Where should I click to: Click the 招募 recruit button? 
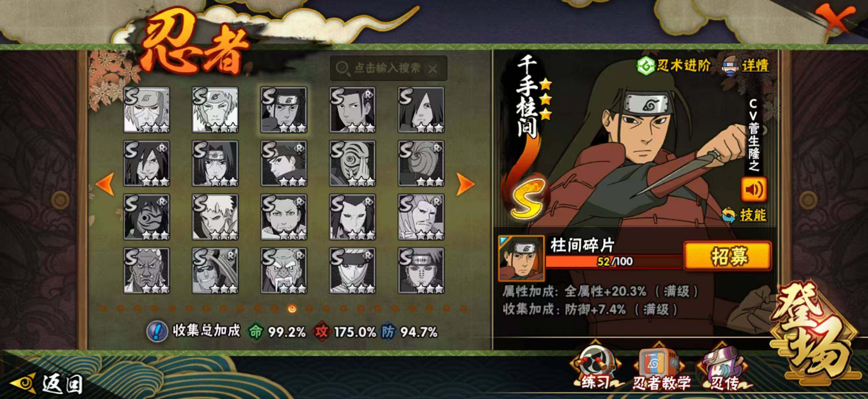pyautogui.click(x=728, y=255)
